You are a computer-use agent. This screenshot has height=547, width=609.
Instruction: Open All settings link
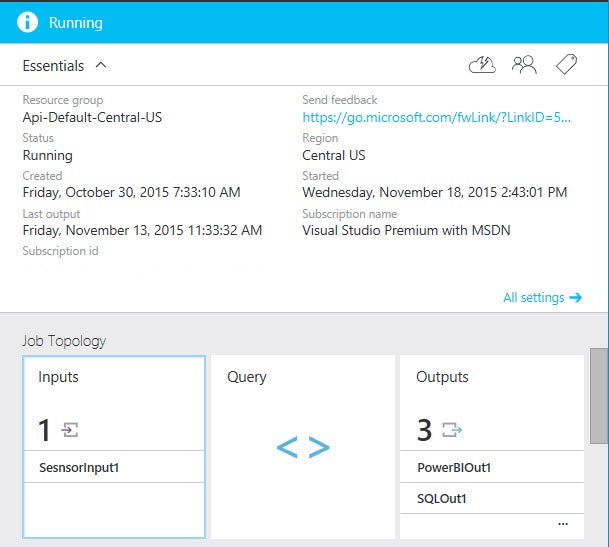534,297
